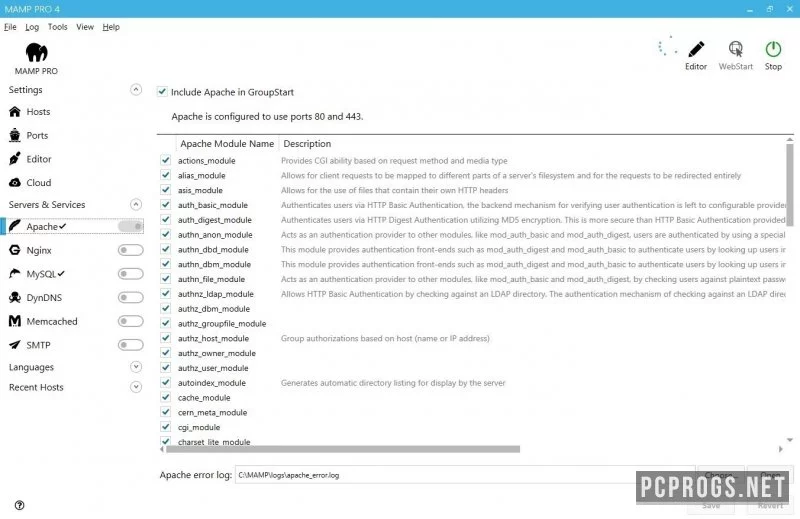
Task: Expand the Languages section
Action: coord(136,367)
